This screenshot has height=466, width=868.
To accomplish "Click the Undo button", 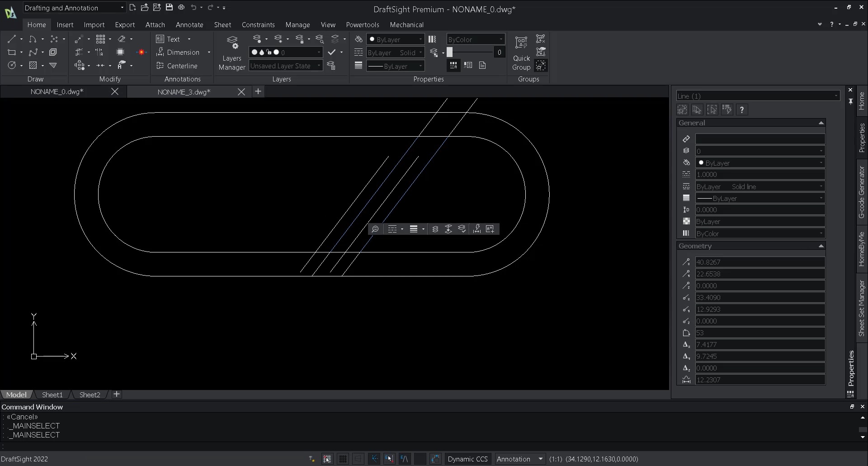I will tap(194, 7).
